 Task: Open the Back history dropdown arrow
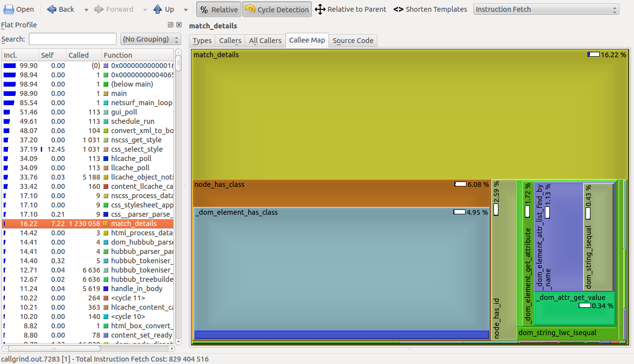point(86,9)
